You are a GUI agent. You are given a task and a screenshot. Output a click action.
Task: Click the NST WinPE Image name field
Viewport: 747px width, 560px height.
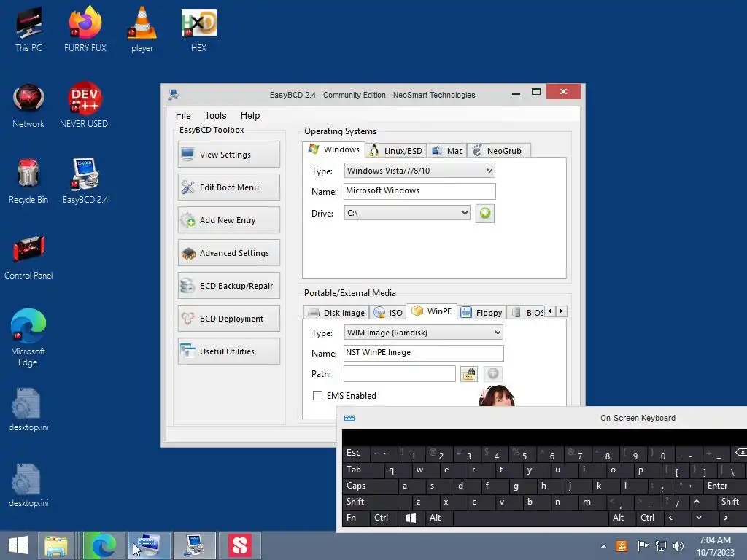click(x=423, y=353)
